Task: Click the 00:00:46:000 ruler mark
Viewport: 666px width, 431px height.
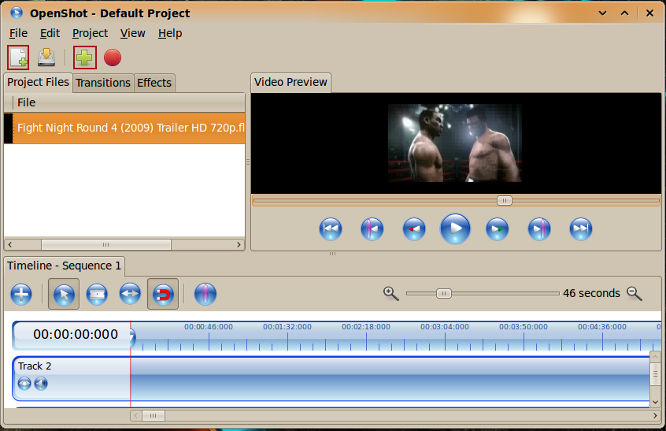Action: [209, 327]
